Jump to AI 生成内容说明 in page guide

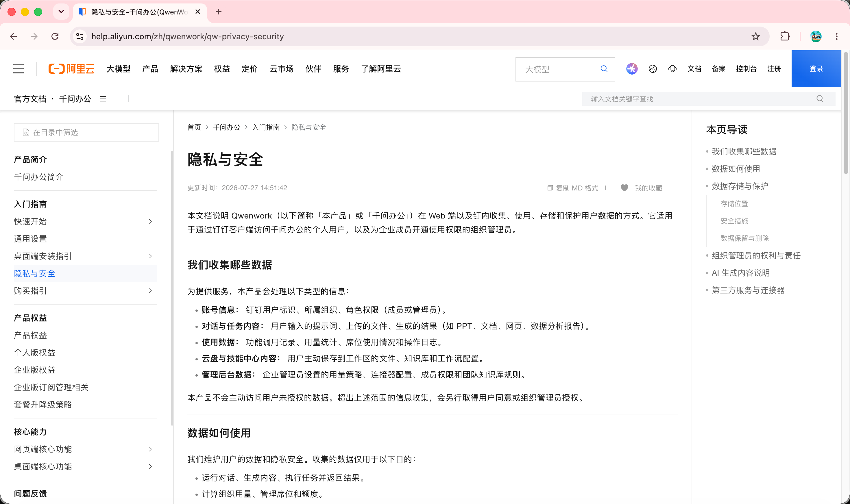click(741, 273)
